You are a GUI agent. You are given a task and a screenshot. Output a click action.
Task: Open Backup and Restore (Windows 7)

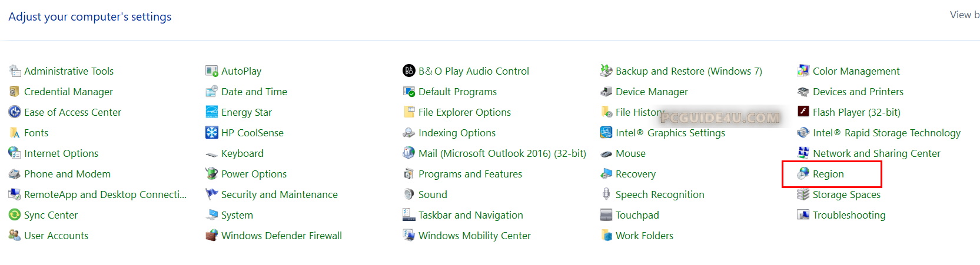[x=688, y=71]
